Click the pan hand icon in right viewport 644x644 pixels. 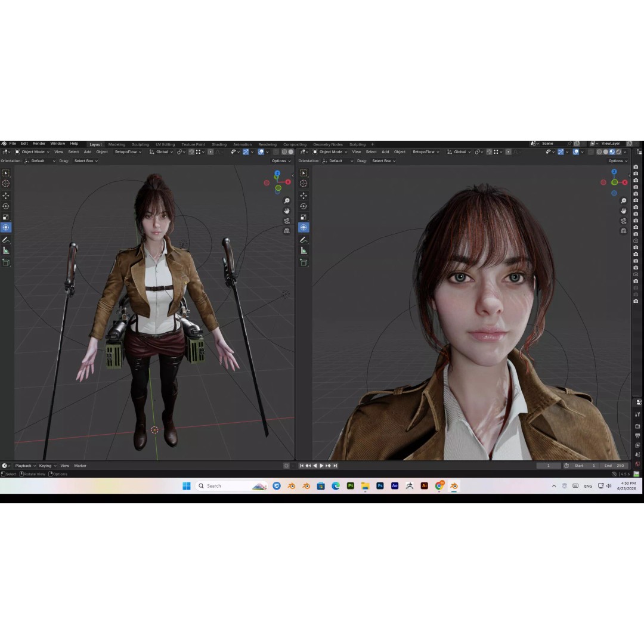pyautogui.click(x=624, y=210)
